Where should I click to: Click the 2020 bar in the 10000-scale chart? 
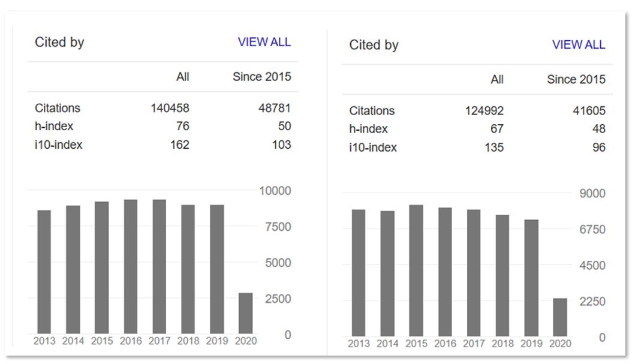(245, 313)
